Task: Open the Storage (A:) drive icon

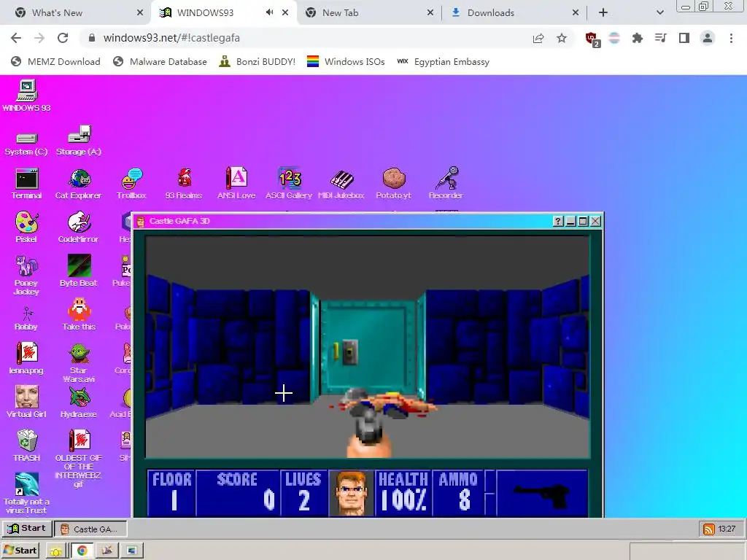Action: [79, 141]
